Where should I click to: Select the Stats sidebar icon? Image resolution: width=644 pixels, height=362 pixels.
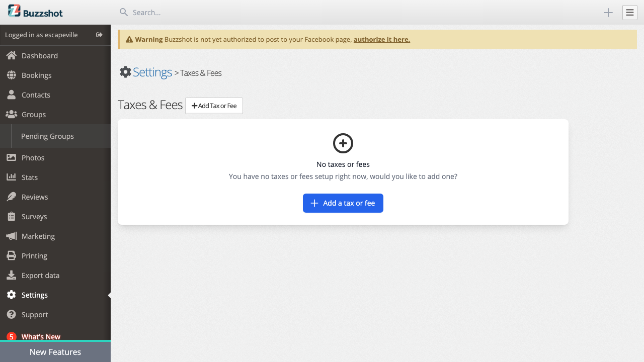[x=12, y=177]
